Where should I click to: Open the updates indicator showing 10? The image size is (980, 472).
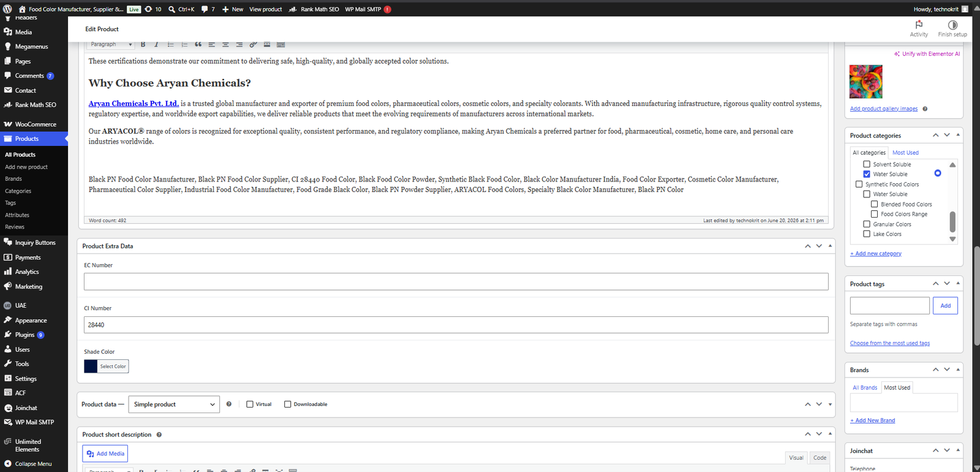153,9
